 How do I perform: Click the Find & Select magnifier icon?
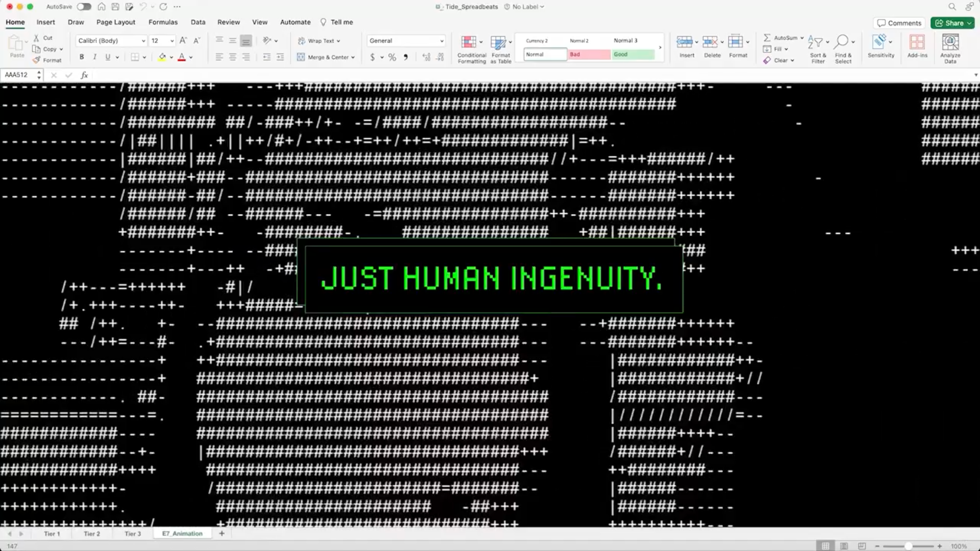tap(842, 42)
